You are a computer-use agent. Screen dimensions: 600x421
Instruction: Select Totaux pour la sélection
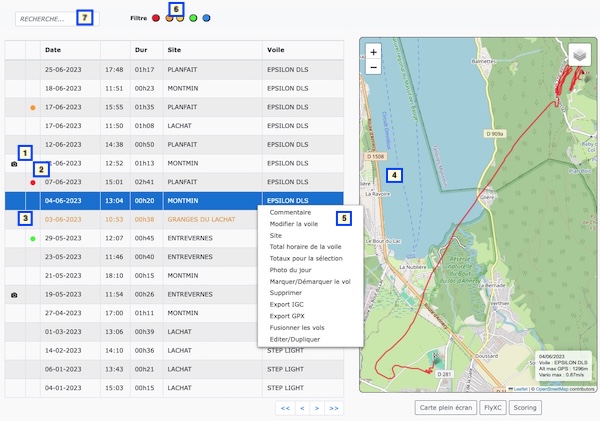click(x=306, y=258)
